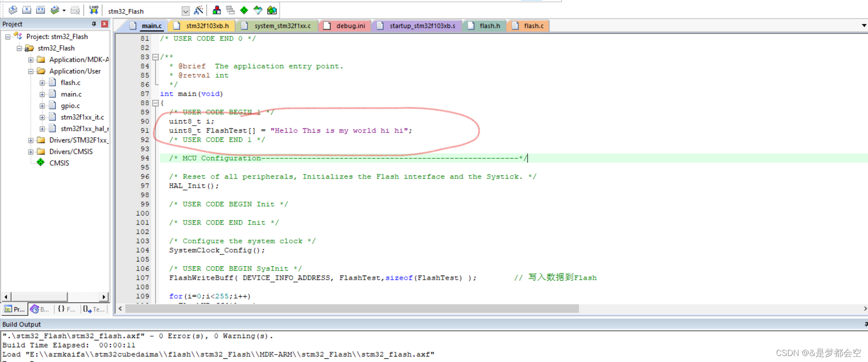Viewport: 868px width, 362px height.
Task: Switch to the flash.c editor tab
Action: 528,26
